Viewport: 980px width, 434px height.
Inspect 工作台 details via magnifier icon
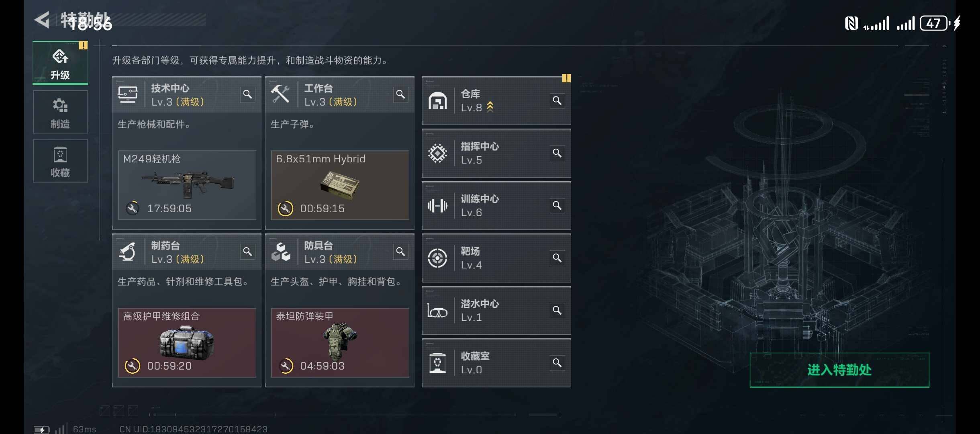400,94
